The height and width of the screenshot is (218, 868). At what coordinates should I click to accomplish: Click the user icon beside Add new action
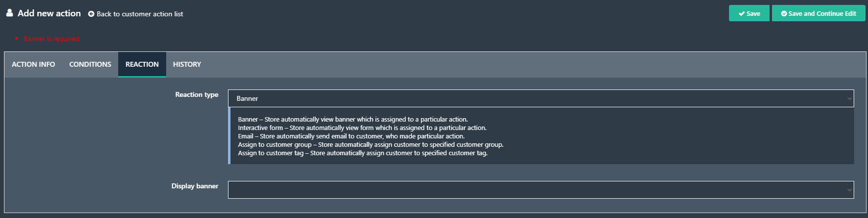coord(9,13)
